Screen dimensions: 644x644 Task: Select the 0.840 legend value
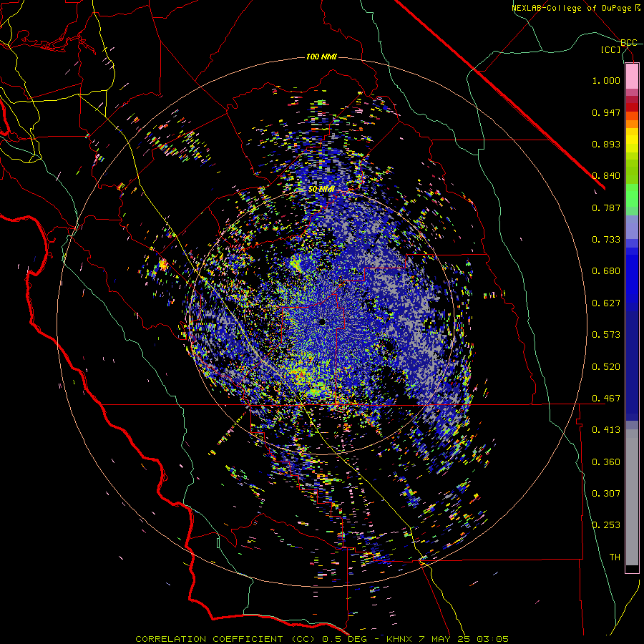click(606, 176)
